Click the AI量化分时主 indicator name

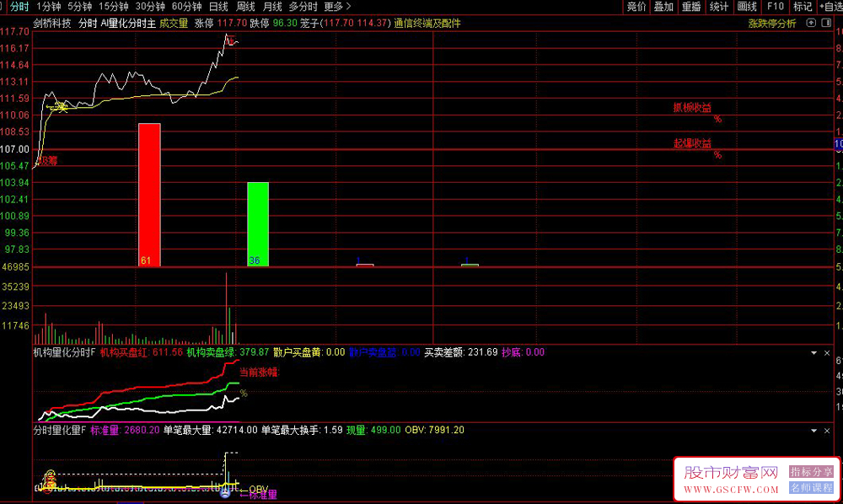pos(128,23)
